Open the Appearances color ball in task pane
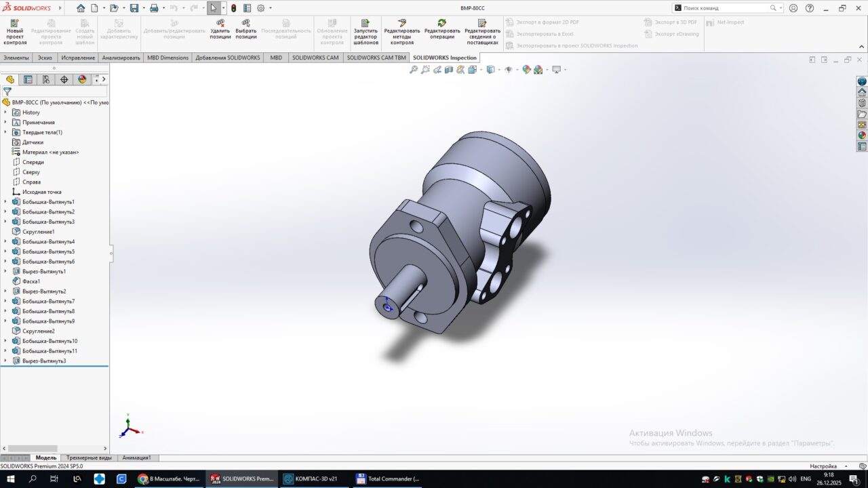The width and height of the screenshot is (868, 488). (862, 136)
